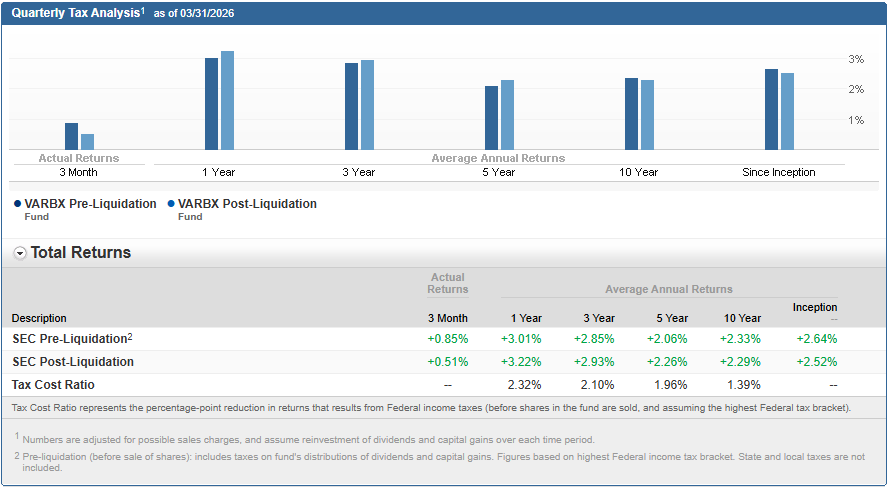Click the VARBX Pre-Liquidation legend dot
This screenshot has width=888, height=487.
click(18, 204)
